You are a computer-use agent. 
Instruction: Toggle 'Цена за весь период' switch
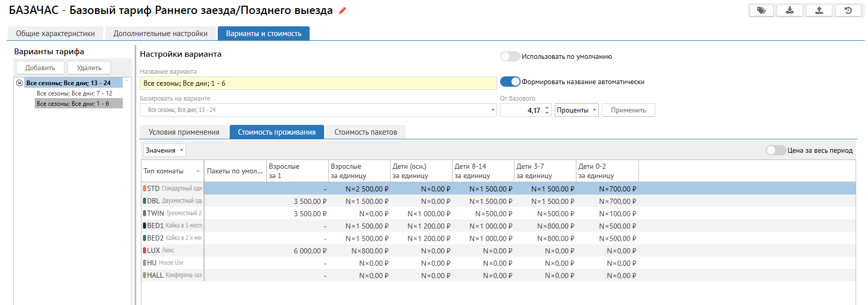[775, 151]
